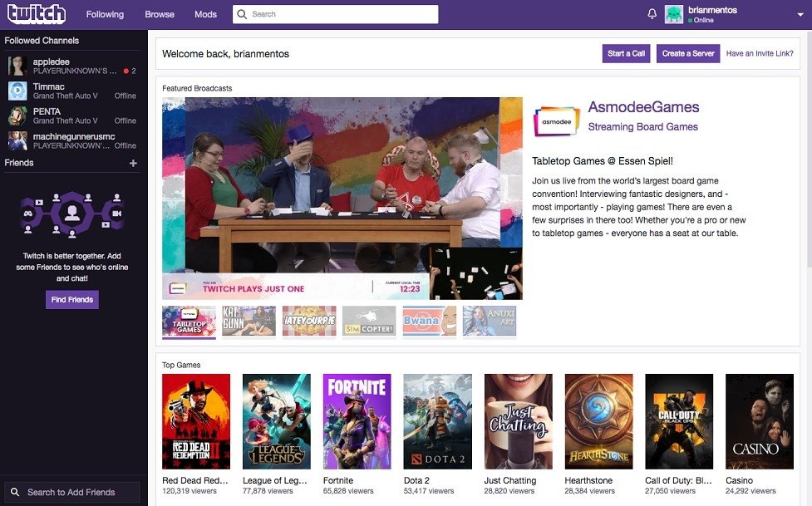
Task: Click Timmac's channel avatar
Action: tap(17, 91)
